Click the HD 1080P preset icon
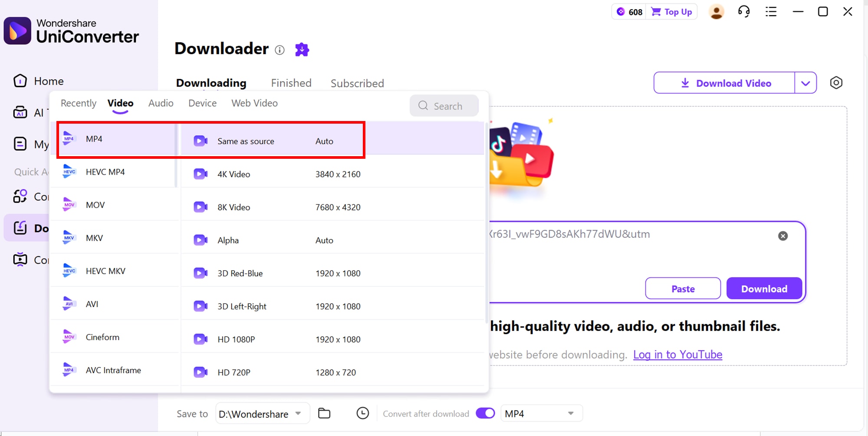 click(201, 339)
